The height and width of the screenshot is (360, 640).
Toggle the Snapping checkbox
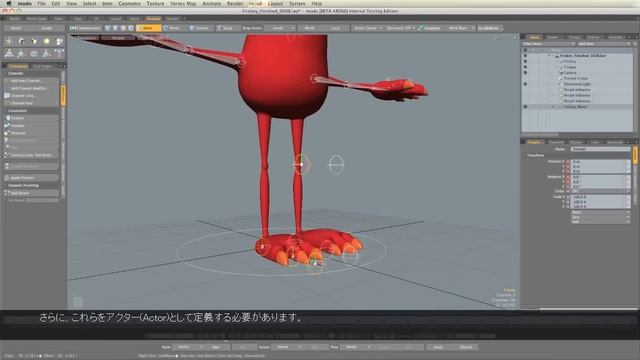pos(429,28)
